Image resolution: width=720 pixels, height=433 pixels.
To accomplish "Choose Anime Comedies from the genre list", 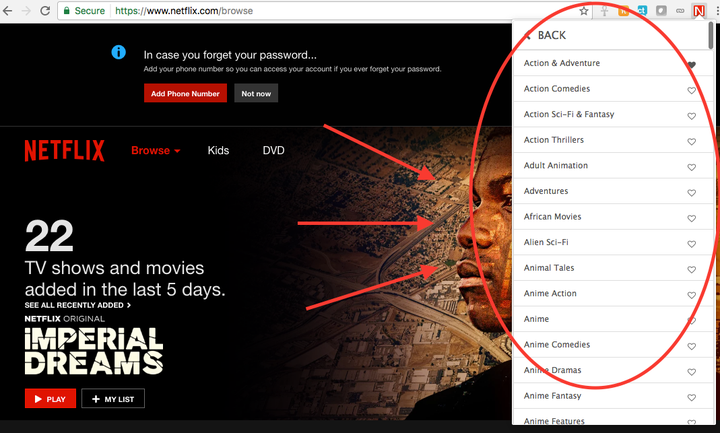I will coord(557,345).
